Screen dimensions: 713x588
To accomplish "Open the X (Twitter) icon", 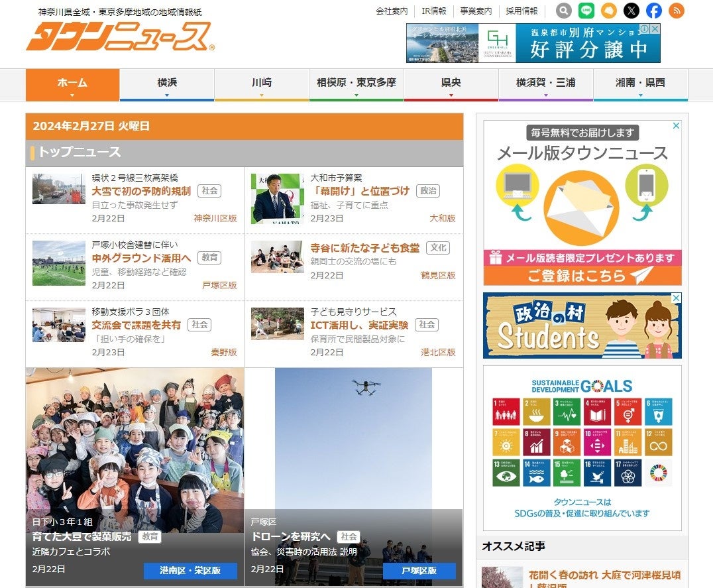I will (631, 11).
